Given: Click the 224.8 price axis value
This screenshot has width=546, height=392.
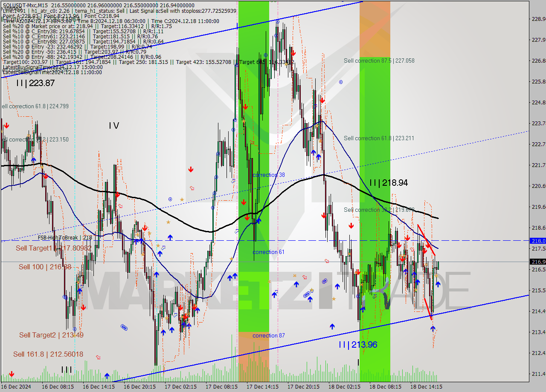Looking at the screenshot, I should [x=539, y=102].
